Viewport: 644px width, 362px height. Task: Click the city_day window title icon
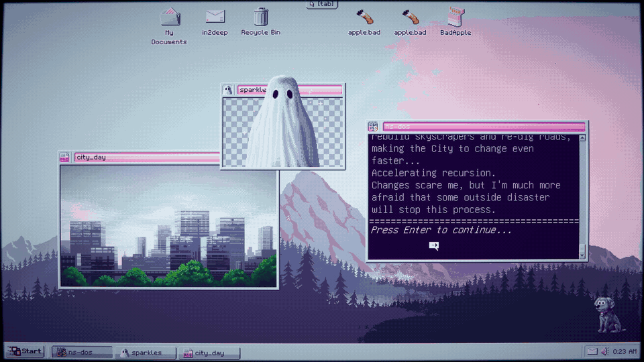click(64, 157)
